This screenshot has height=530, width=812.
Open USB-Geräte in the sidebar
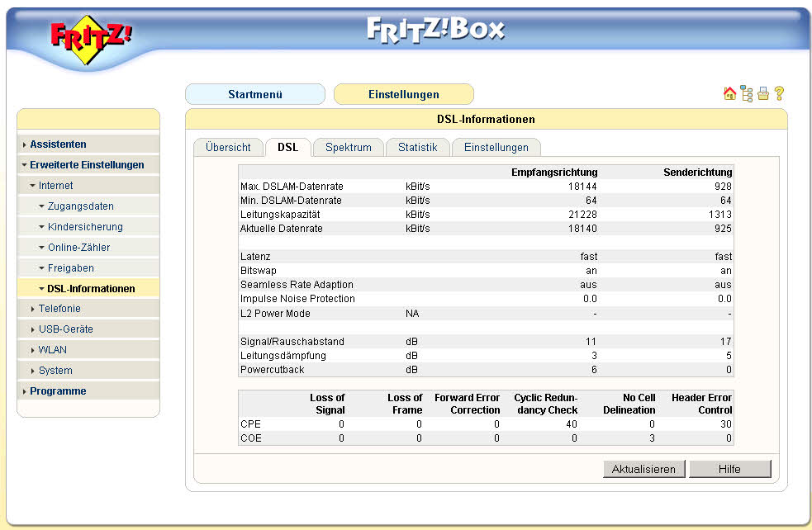point(66,329)
